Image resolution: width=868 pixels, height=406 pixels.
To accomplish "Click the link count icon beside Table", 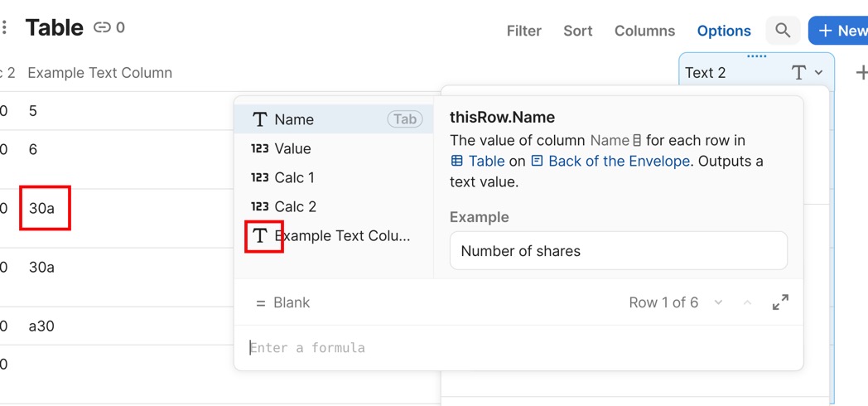I will [102, 27].
